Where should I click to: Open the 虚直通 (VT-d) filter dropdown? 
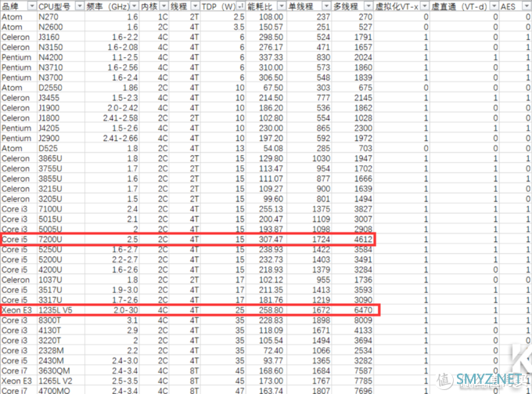[494, 6]
